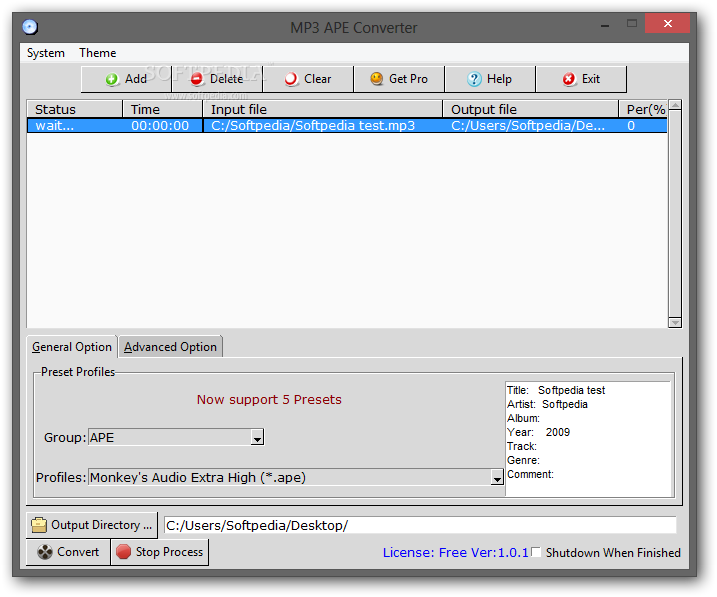The height and width of the screenshot is (597, 717).
Task: Select the APE group combo box
Action: pyautogui.click(x=176, y=437)
